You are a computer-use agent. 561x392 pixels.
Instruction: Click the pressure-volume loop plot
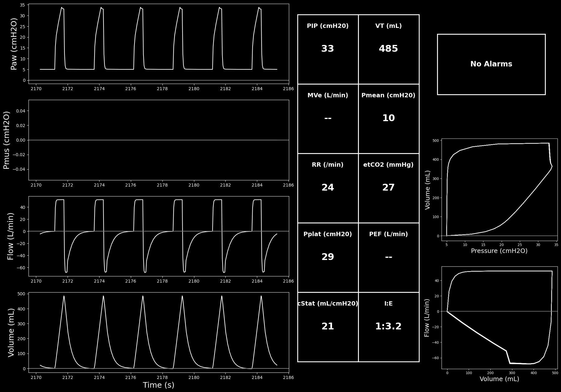499,190
